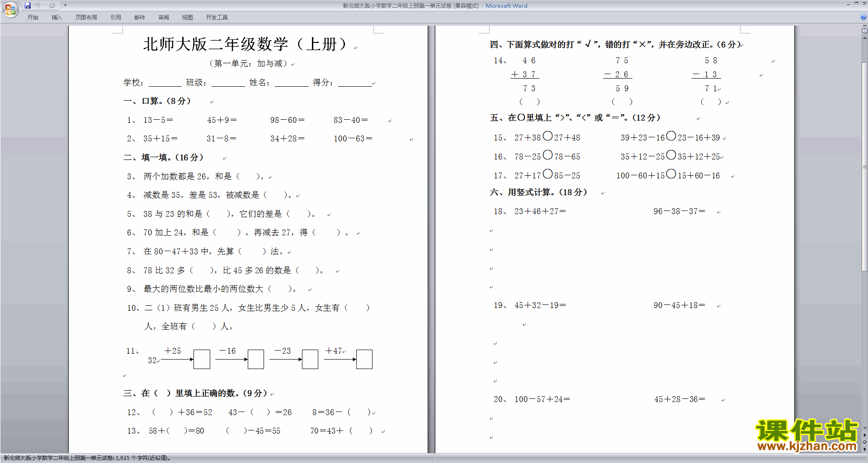Image resolution: width=868 pixels, height=463 pixels.
Task: Click the vertical scrollbar down arrow
Action: 865,428
